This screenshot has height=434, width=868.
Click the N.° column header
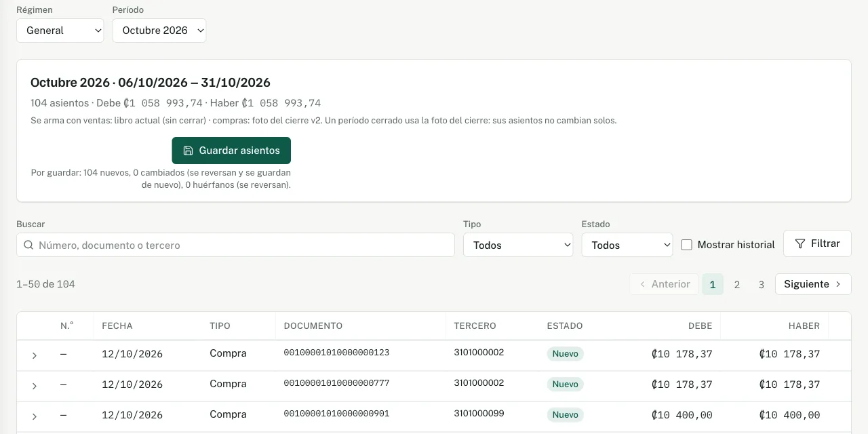(x=66, y=326)
